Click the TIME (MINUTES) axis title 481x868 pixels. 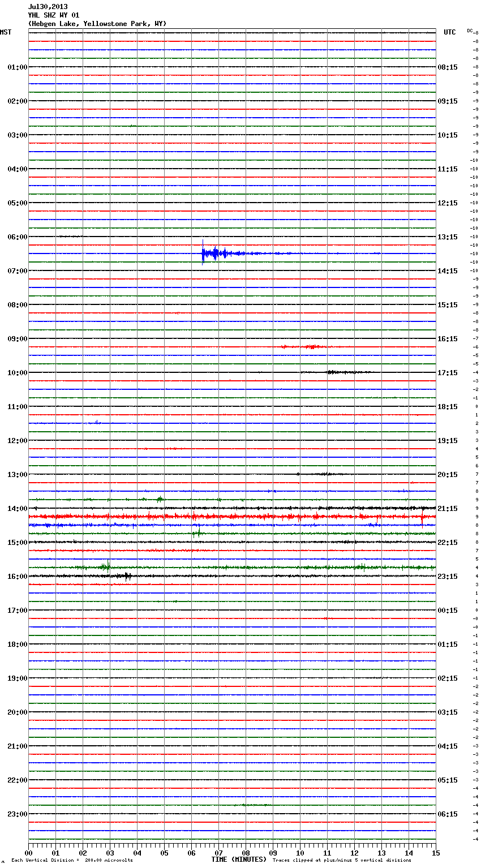(239, 860)
